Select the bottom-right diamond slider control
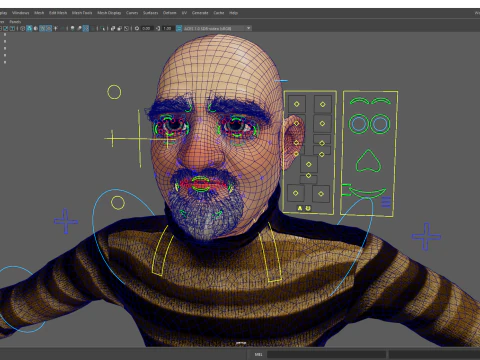480x360 pixels. (x=321, y=193)
